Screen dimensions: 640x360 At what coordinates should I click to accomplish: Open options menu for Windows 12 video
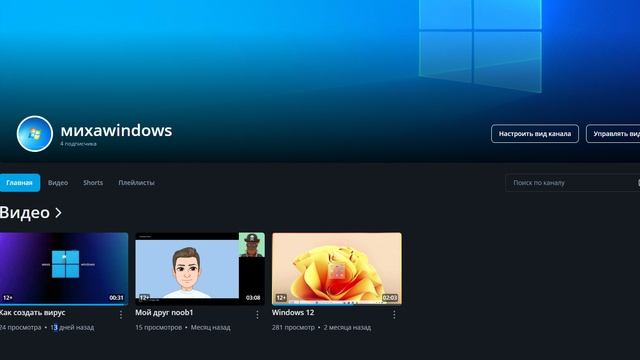point(394,315)
